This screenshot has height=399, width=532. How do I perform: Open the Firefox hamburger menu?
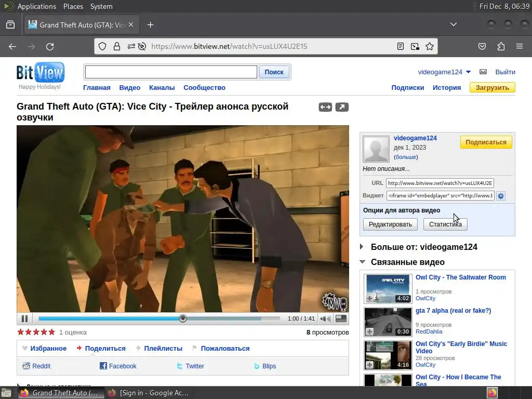coord(520,46)
